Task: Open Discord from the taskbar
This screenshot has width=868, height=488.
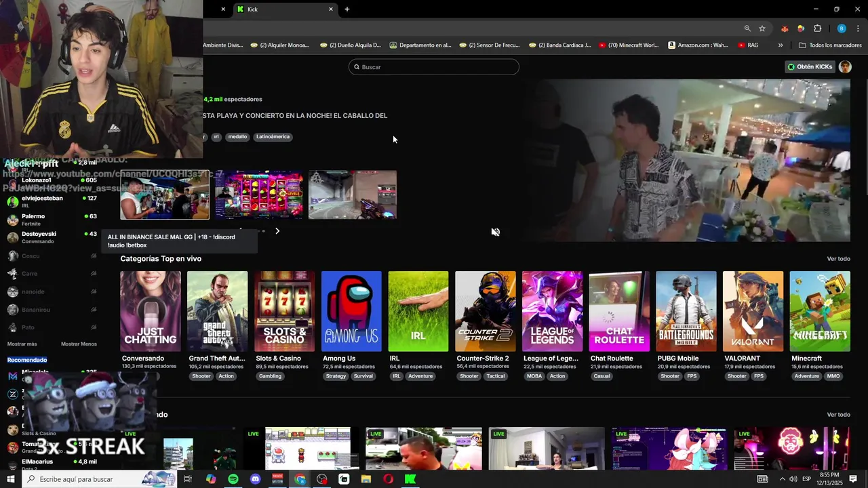Action: pyautogui.click(x=255, y=479)
